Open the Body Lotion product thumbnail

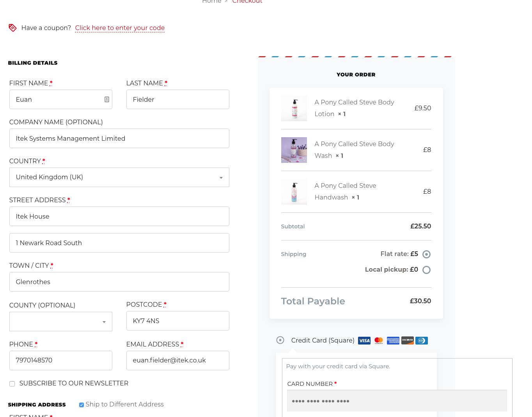[x=294, y=108]
